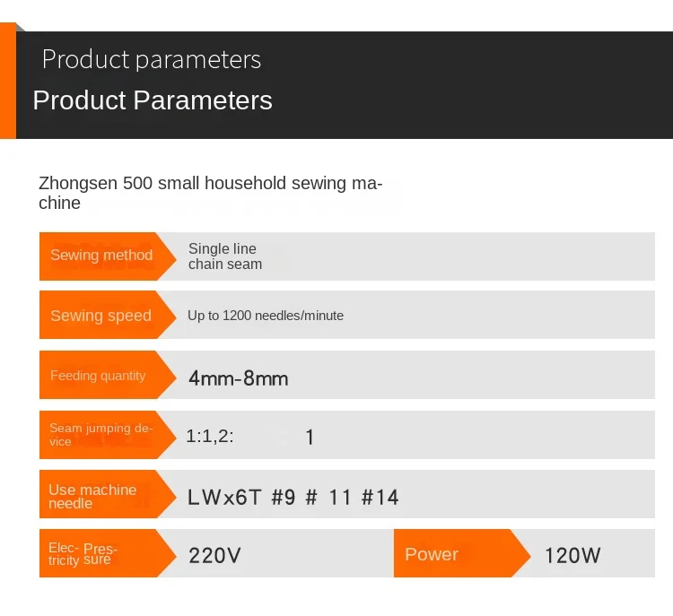Click the Feeding quantity label
673x616 pixels.
98,376
